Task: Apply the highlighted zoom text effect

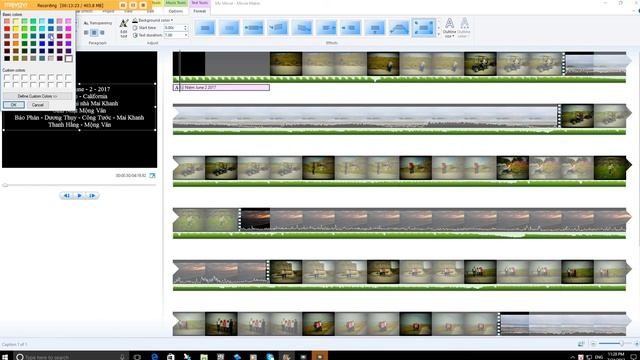Action: coord(424,28)
